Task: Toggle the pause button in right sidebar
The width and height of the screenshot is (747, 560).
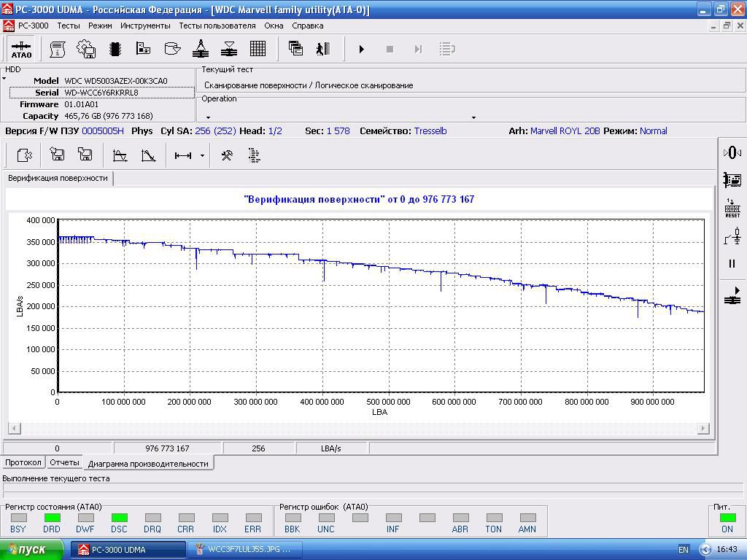Action: tap(732, 264)
